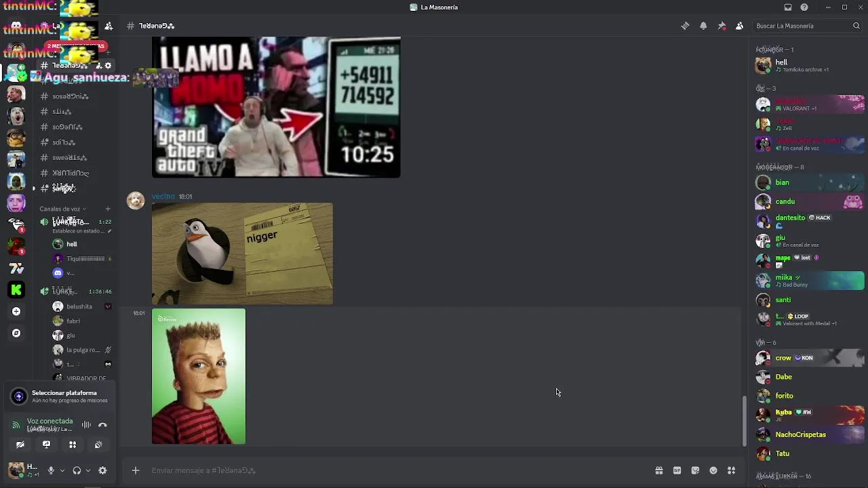Screen dimensions: 868x488
Task: Click the chat scrollbar thumb
Action: (x=744, y=421)
